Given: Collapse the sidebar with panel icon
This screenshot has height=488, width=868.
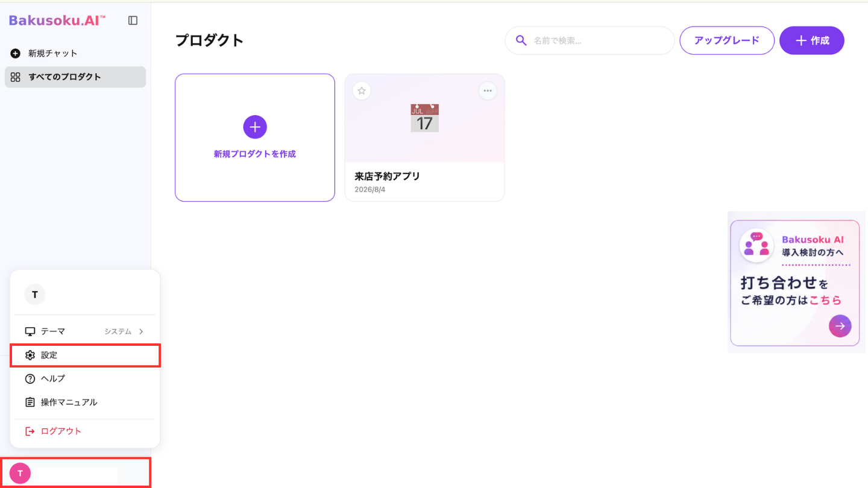Looking at the screenshot, I should (133, 20).
